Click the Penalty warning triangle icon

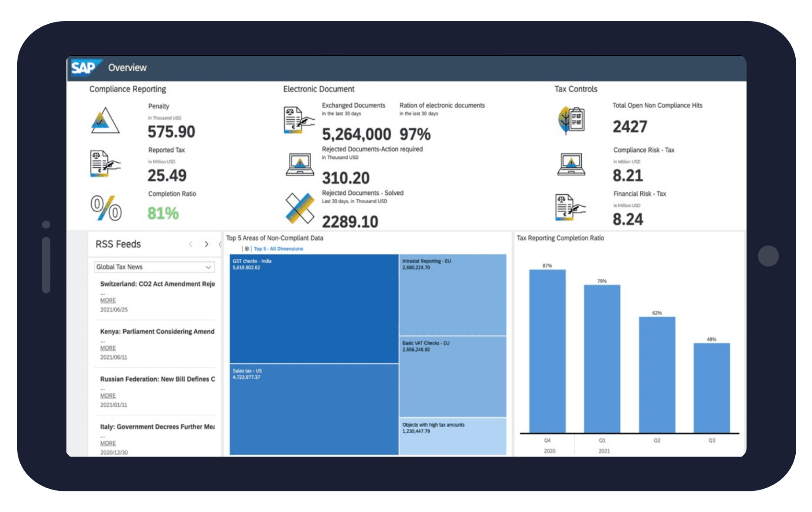pos(105,121)
